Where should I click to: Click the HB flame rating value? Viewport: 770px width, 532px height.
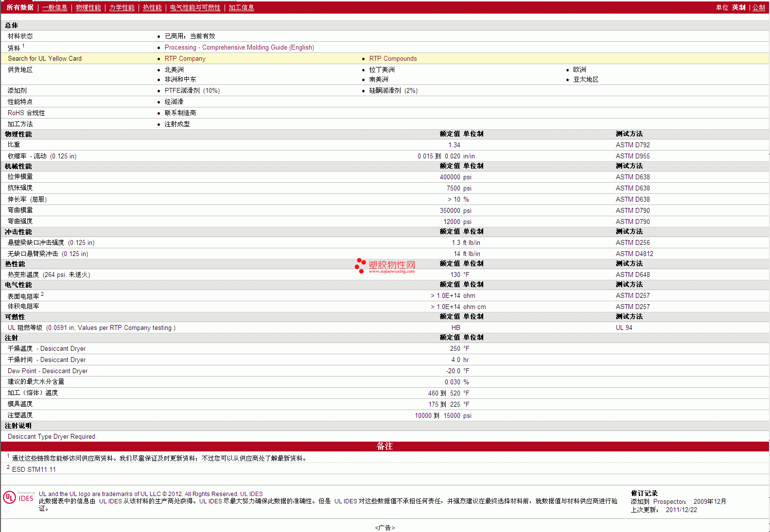455,328
